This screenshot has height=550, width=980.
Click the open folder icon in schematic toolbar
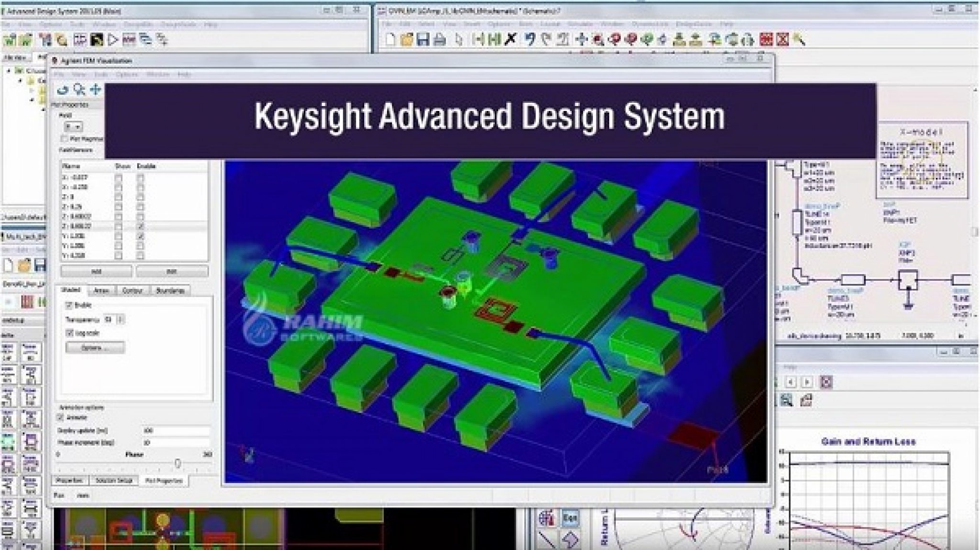pyautogui.click(x=407, y=39)
